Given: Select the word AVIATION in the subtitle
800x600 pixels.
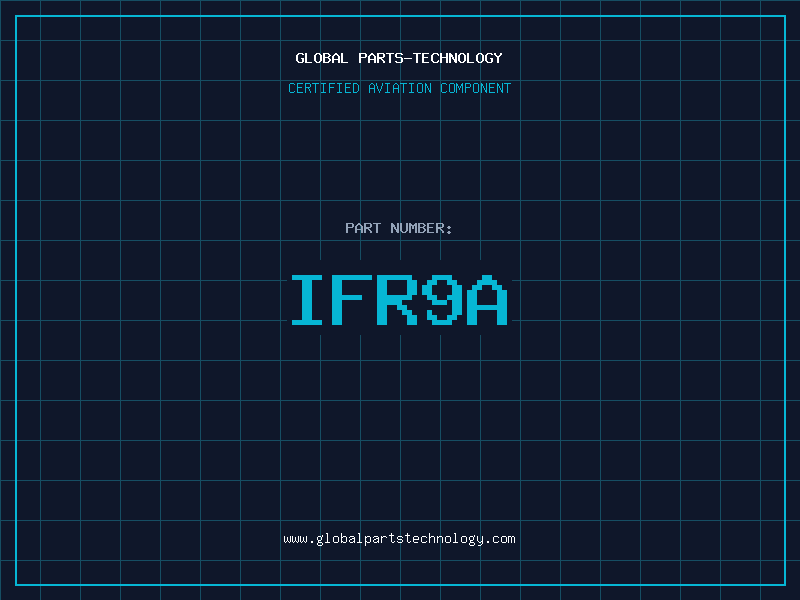Looking at the screenshot, I should click(400, 88).
